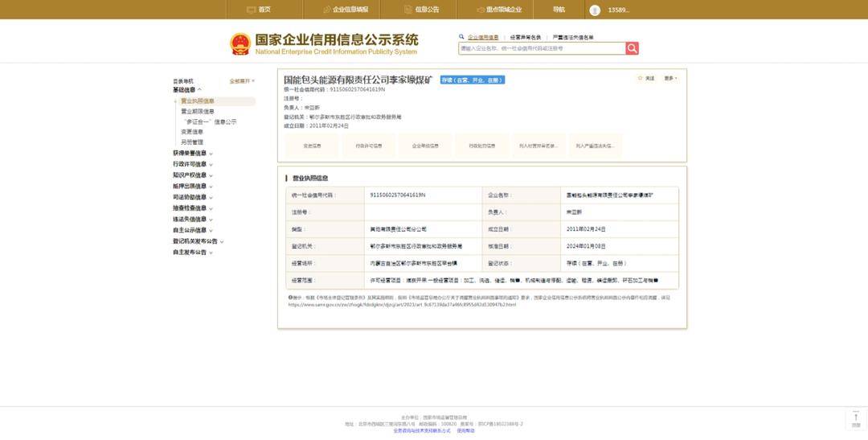Screen dimensions: 868x440
Task: Click the 变更信息 shortcut card
Action: pos(312,146)
